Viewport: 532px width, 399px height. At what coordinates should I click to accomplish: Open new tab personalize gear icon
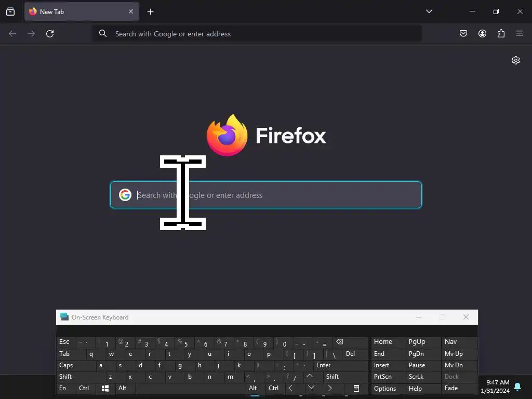coord(516,60)
